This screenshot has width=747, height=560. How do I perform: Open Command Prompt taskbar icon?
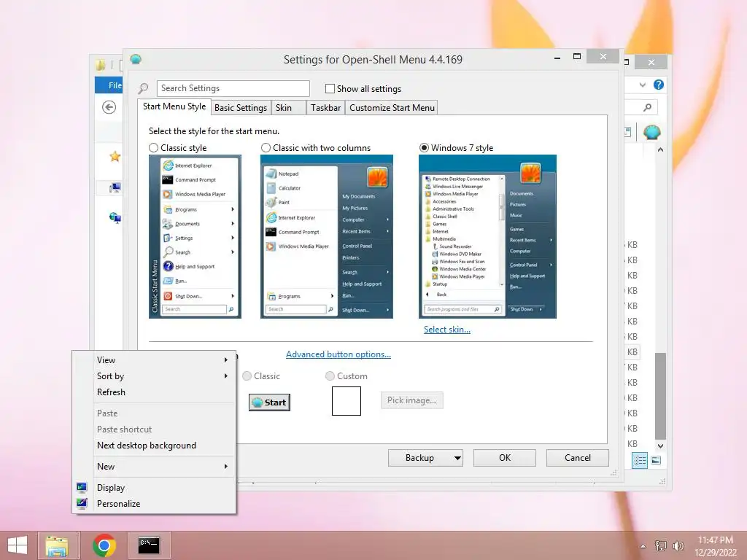click(x=149, y=545)
